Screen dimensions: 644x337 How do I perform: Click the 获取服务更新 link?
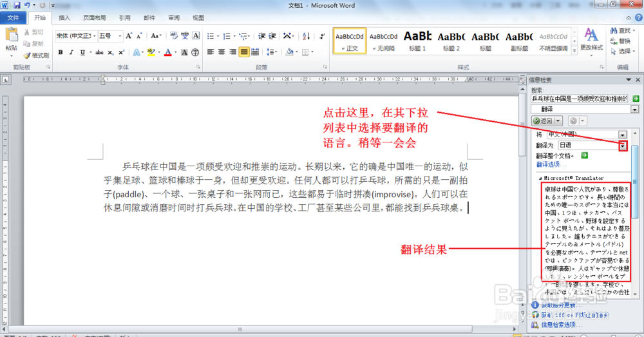pyautogui.click(x=561, y=305)
